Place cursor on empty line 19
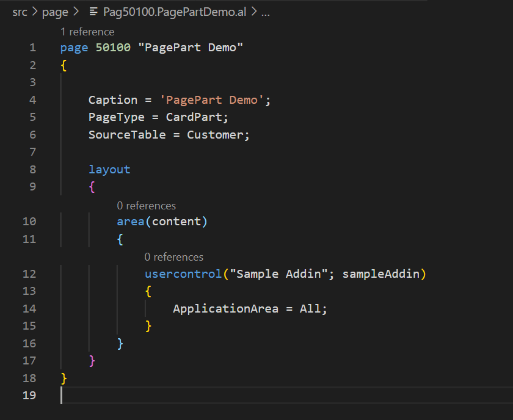513x420 pixels. coord(183,395)
